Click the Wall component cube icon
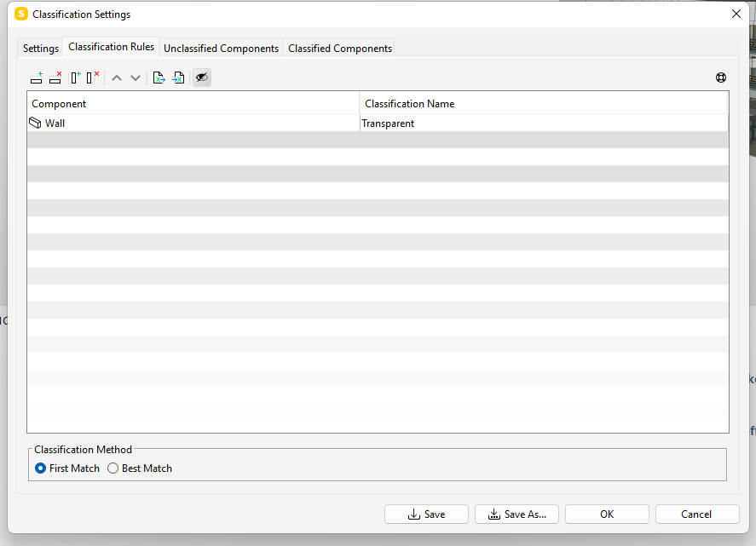 35,123
